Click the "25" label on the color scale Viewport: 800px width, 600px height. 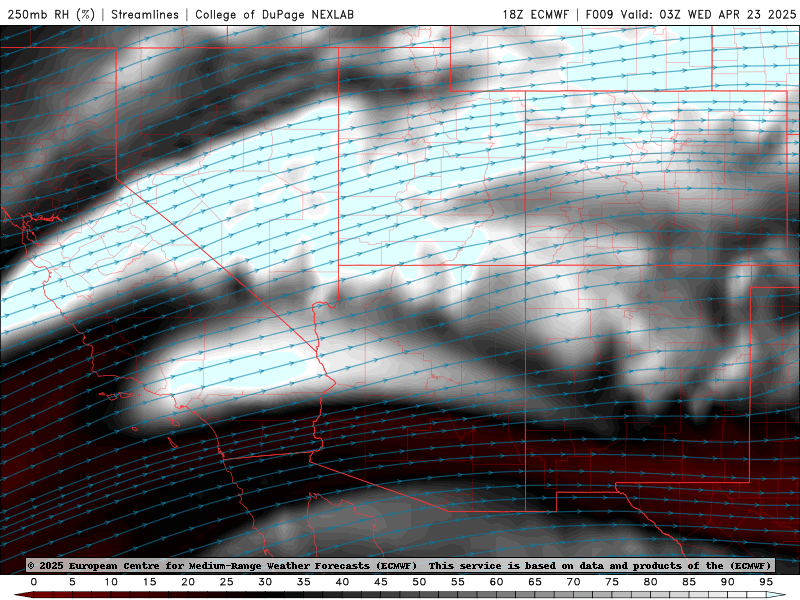click(227, 582)
